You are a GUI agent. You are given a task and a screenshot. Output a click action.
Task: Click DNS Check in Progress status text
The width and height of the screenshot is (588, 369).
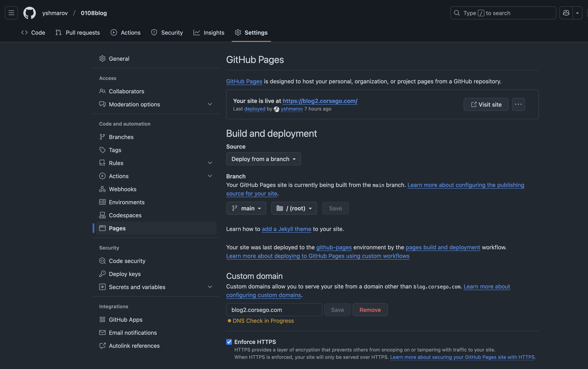tap(263, 321)
